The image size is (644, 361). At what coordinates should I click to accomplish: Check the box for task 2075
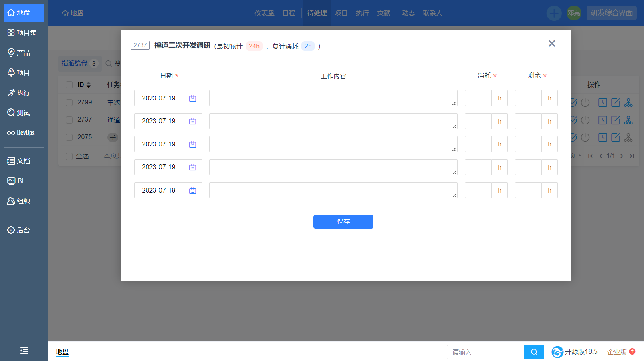click(x=69, y=137)
